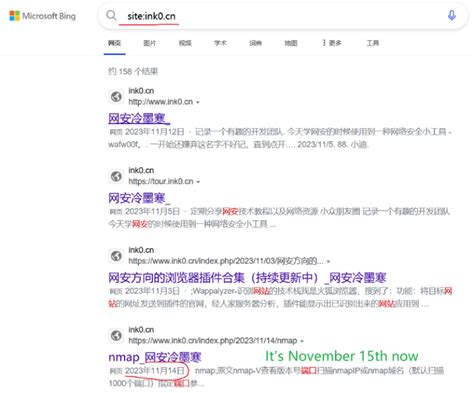This screenshot has width=474, height=393.
Task: Click the date 2023年11月3日 in third snippet
Action: tap(152, 291)
